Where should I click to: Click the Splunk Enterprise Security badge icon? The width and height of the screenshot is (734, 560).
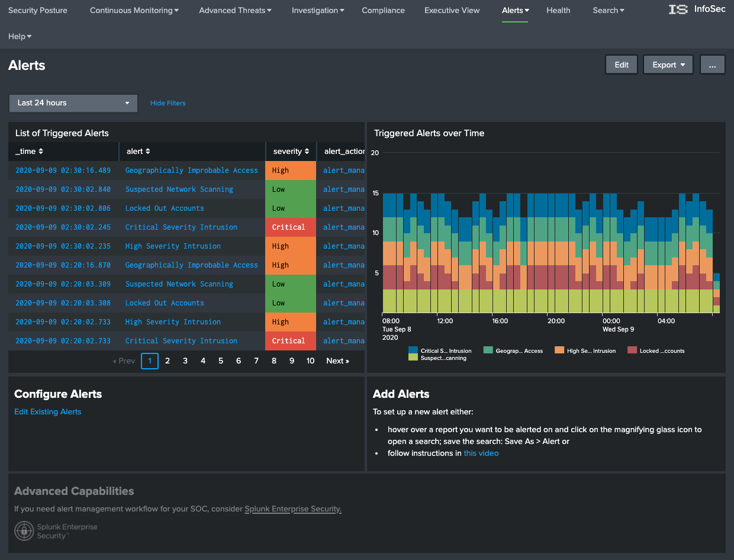pyautogui.click(x=24, y=531)
